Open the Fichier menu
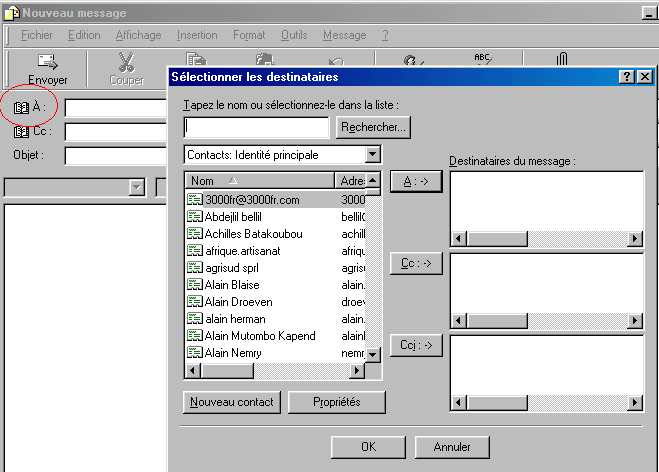The height and width of the screenshot is (472, 659). point(37,35)
